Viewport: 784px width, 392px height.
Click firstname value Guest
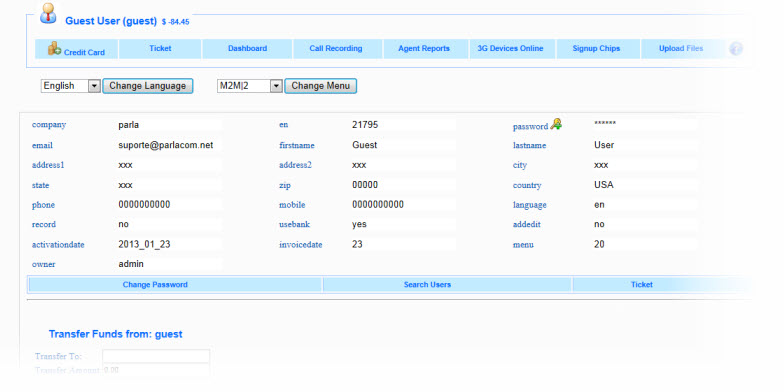[364, 145]
